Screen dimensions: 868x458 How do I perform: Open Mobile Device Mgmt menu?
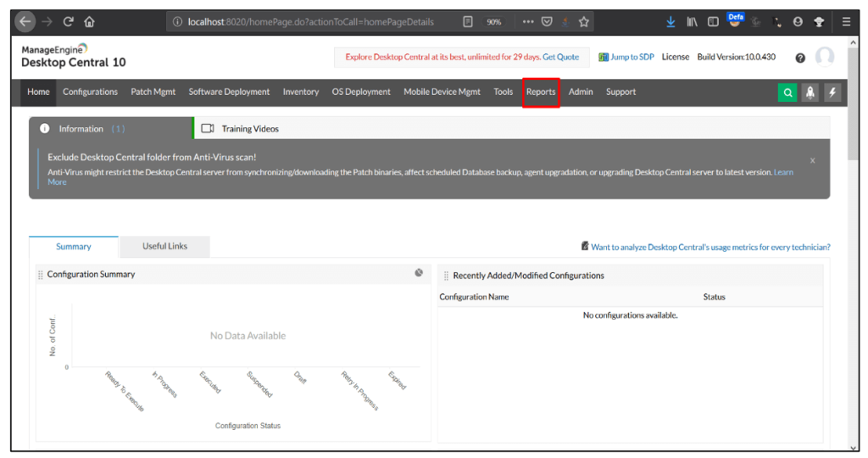pos(442,92)
